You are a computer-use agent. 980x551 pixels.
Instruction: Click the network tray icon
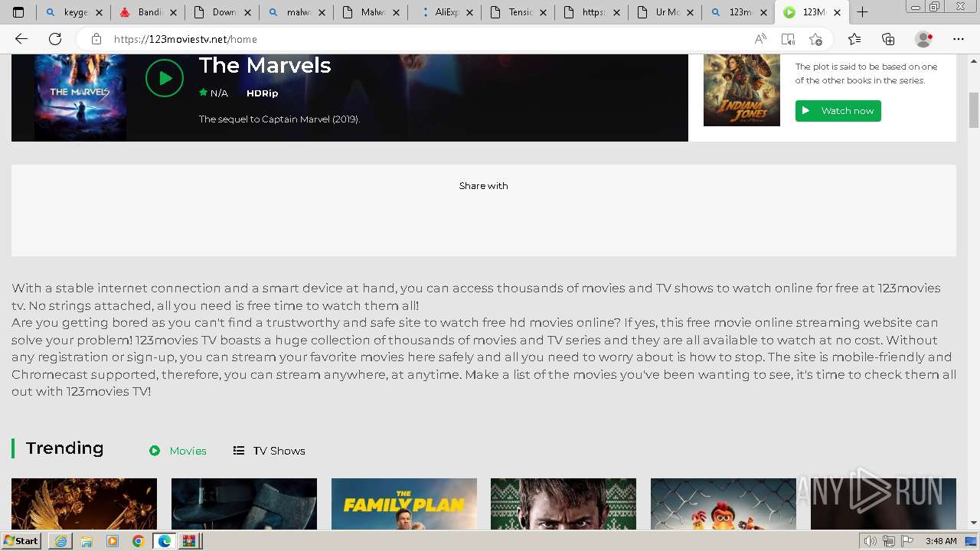(889, 541)
